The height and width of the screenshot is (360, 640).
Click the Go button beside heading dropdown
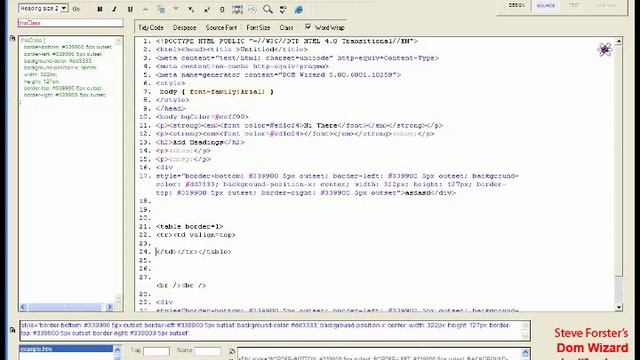point(76,9)
